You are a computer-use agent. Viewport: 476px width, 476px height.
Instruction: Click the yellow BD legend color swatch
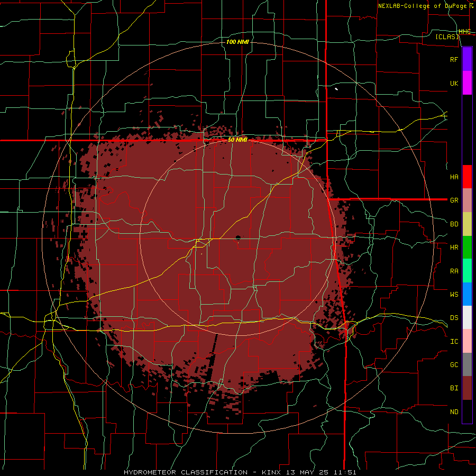[x=467, y=224]
